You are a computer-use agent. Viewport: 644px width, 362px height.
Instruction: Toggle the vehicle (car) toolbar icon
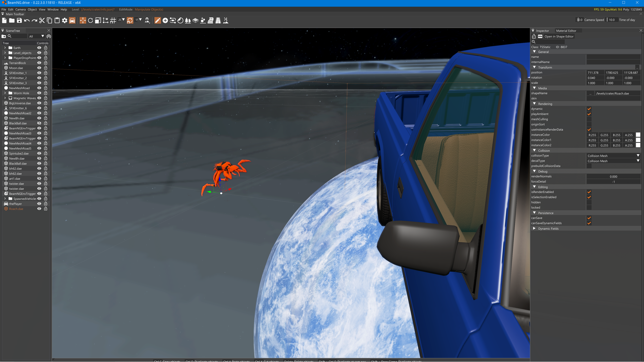(72, 20)
